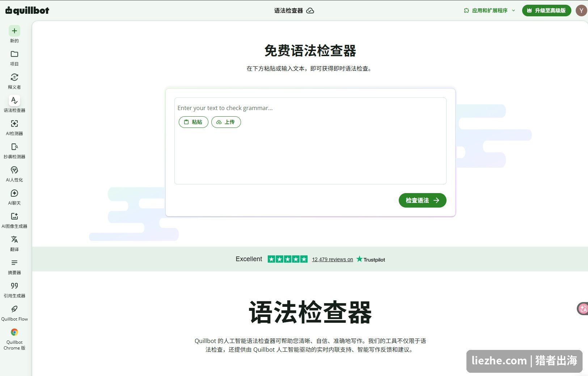Click the floating translate widget icon

point(583,309)
